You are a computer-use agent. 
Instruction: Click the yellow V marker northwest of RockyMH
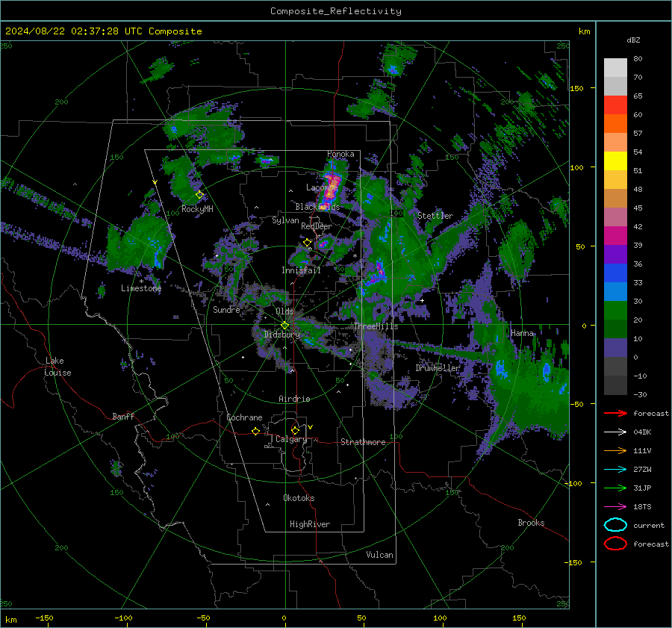point(155,183)
